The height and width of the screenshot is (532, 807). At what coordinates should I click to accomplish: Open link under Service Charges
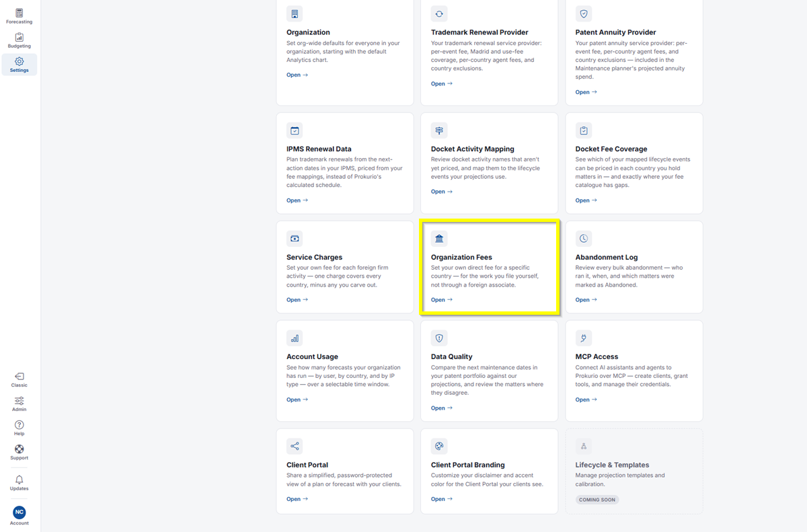click(x=297, y=300)
